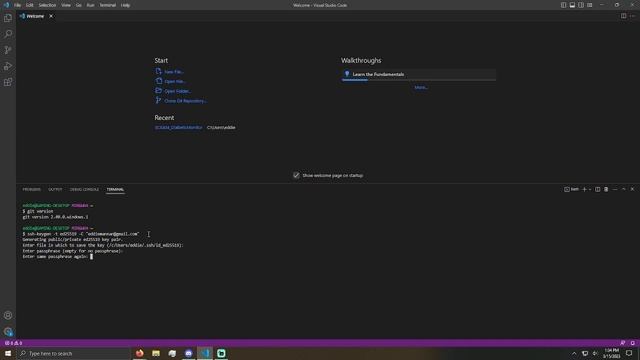Switch to the Debug Console tab
The image size is (640, 360).
(x=84, y=189)
